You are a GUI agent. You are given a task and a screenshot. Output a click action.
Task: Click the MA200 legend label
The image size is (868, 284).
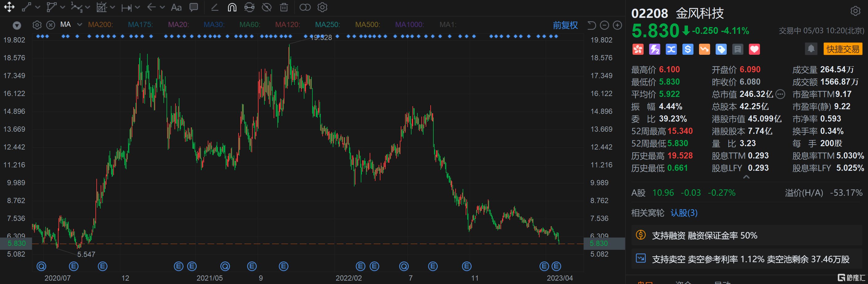tap(100, 25)
